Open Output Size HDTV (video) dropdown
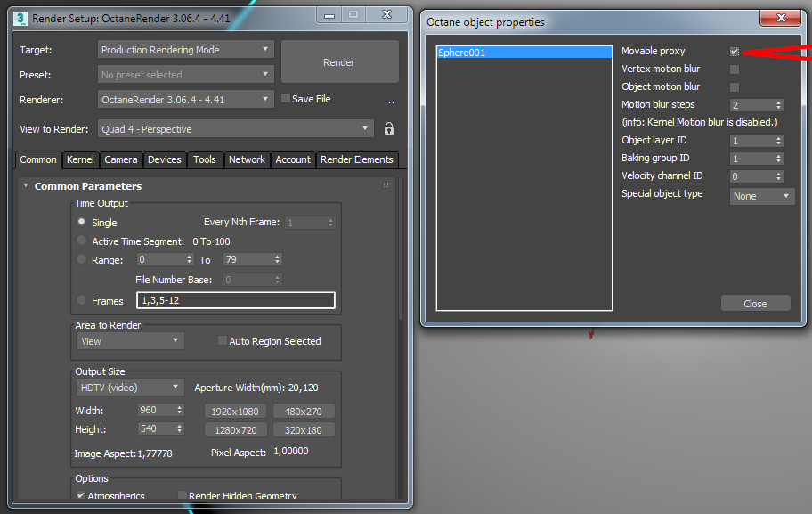This screenshot has width=812, height=514. point(130,387)
